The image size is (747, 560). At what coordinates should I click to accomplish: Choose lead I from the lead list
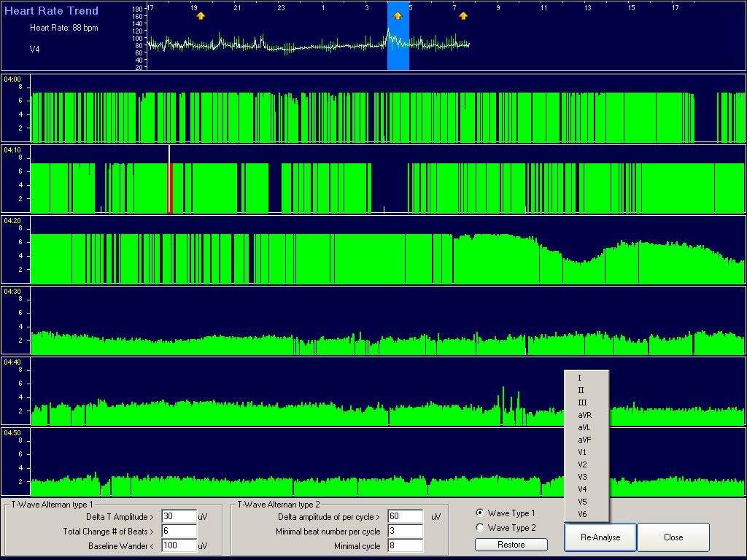point(580,378)
